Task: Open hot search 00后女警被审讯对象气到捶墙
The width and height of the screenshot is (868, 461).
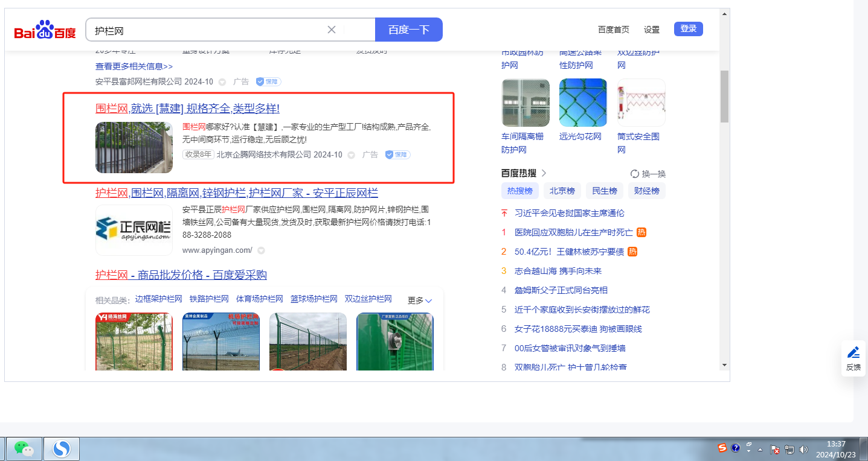Action: click(570, 348)
